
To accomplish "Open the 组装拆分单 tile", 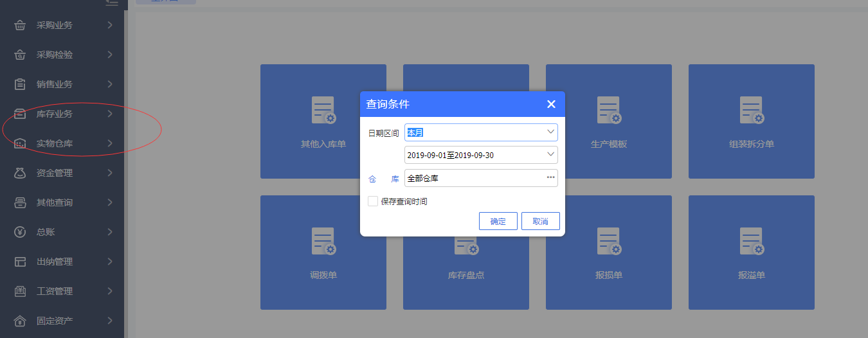I will coord(752,121).
